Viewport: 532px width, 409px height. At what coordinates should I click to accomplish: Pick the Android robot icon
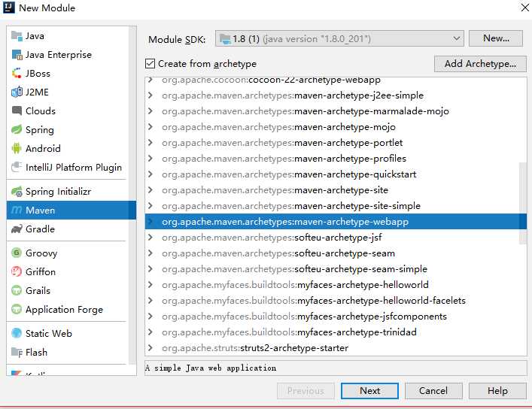pos(17,148)
